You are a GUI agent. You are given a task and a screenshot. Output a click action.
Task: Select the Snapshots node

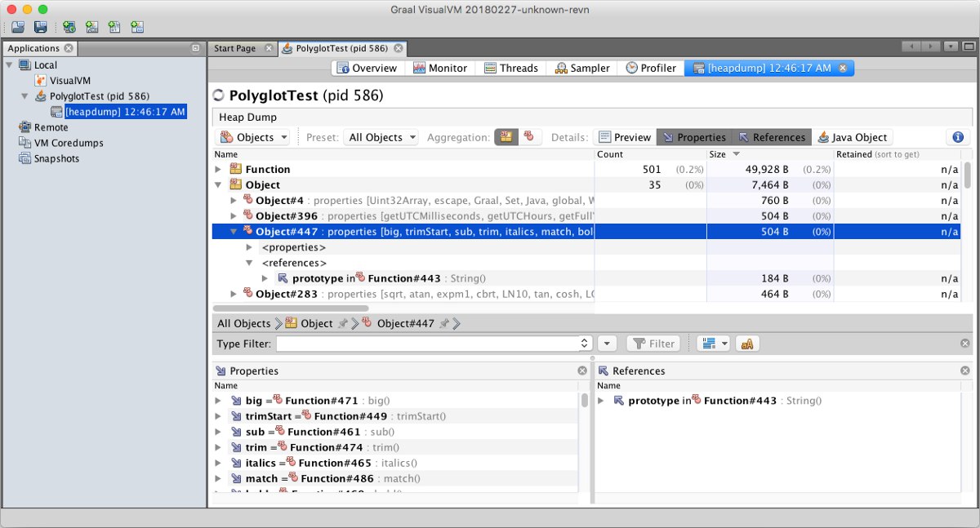point(49,158)
